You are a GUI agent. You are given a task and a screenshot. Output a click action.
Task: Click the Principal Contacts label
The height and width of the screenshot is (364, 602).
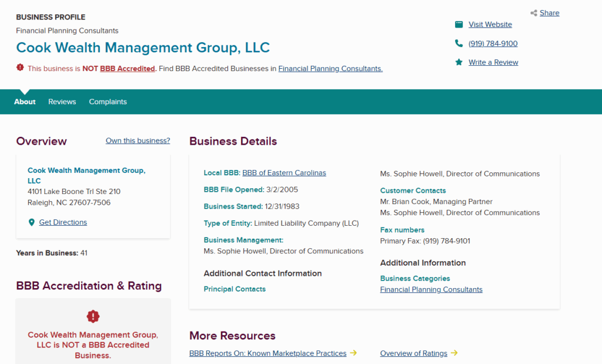tap(235, 289)
